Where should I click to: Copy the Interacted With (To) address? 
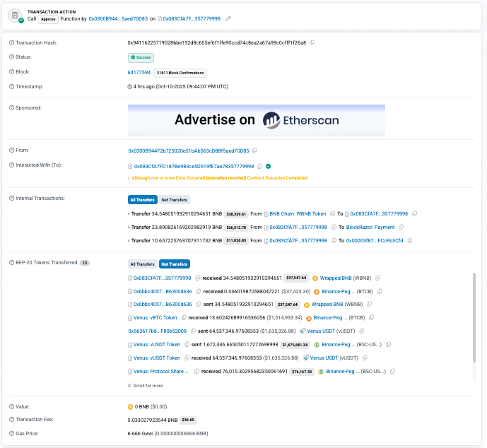pos(260,166)
